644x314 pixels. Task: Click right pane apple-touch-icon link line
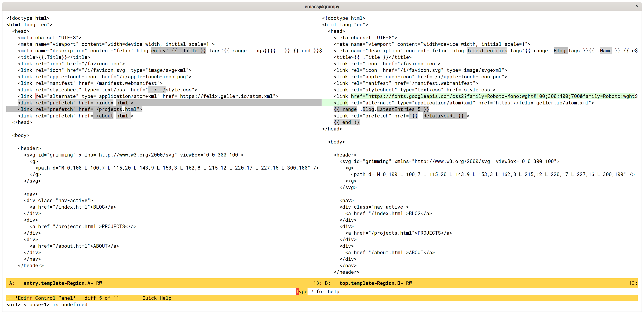tap(420, 77)
